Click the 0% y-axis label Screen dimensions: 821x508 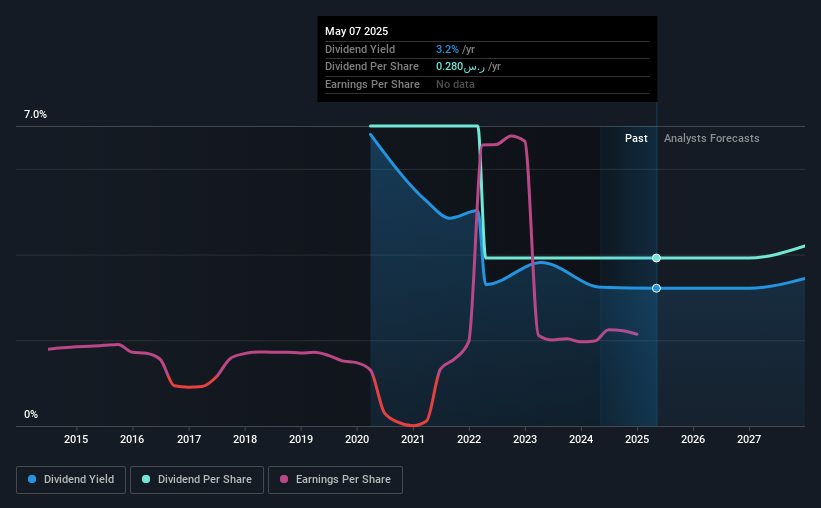pyautogui.click(x=31, y=414)
